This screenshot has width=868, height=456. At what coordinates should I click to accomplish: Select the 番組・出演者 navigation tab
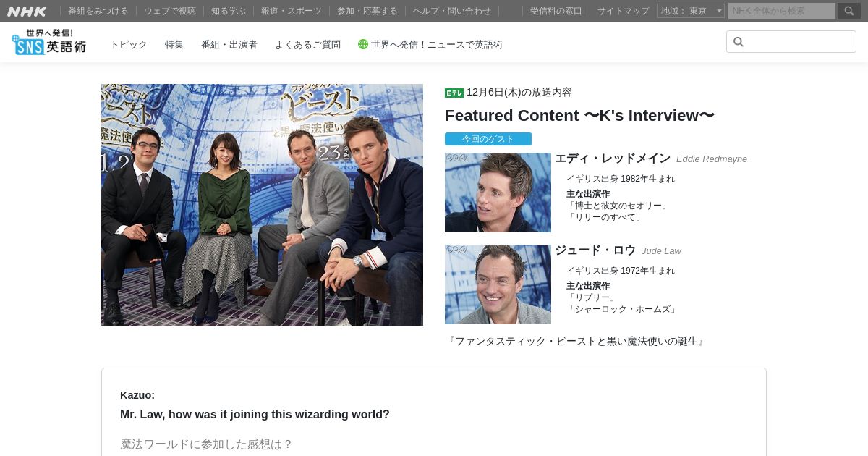tap(229, 45)
